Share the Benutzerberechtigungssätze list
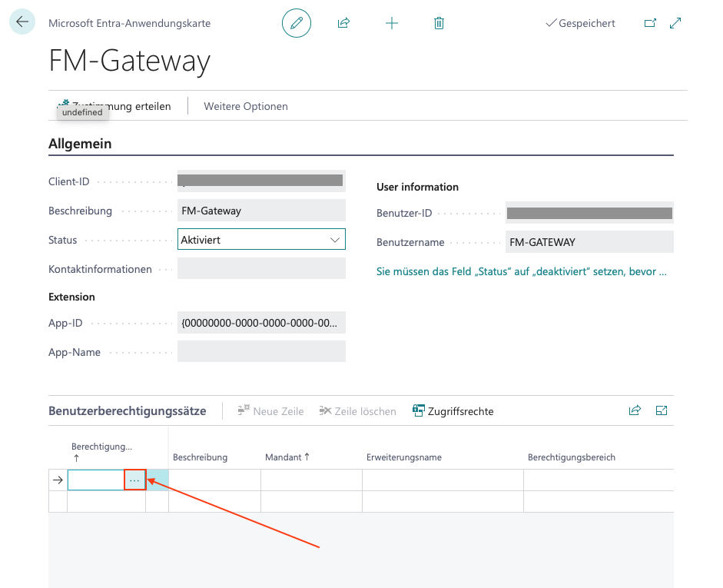Viewport: 723px width, 588px height. pos(635,410)
